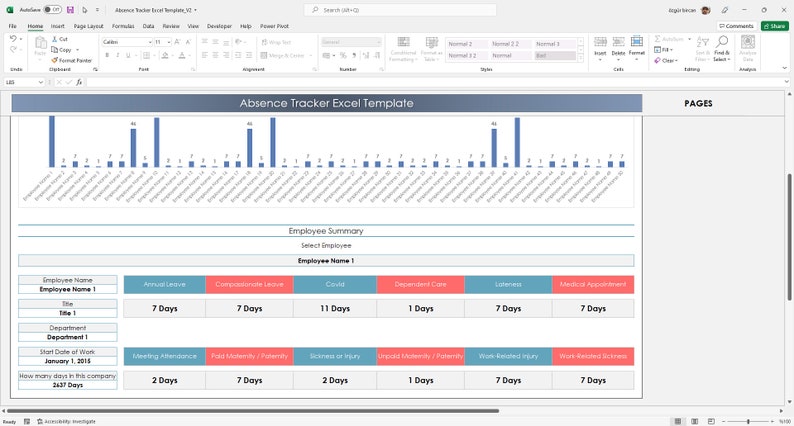Switch to the Developer tab
Image resolution: width=794 pixels, height=426 pixels.
[219, 26]
